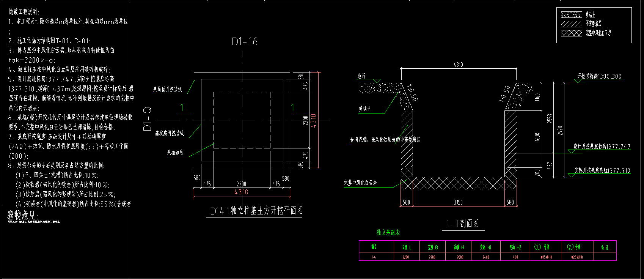644x279 pixels.
Task: Click the white '4310' dimension above the section
Action: [458, 65]
